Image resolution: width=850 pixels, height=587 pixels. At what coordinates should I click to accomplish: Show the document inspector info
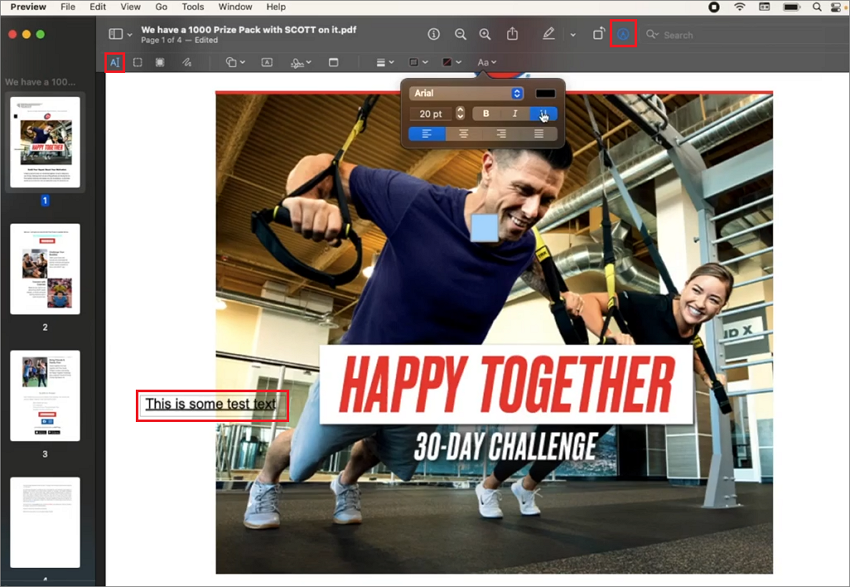click(434, 34)
